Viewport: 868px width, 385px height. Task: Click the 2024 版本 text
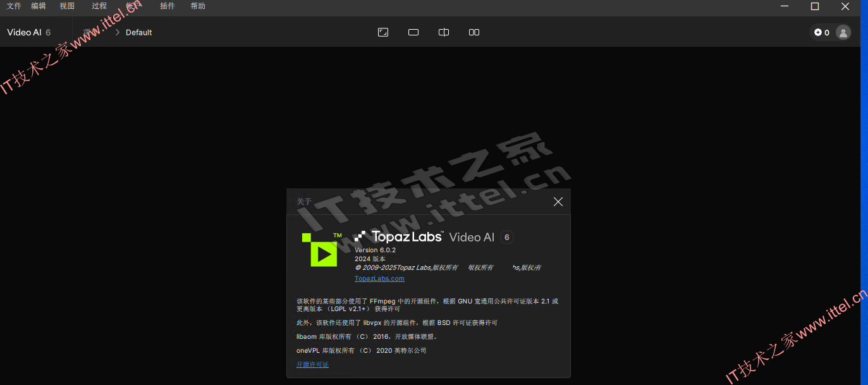pos(370,259)
